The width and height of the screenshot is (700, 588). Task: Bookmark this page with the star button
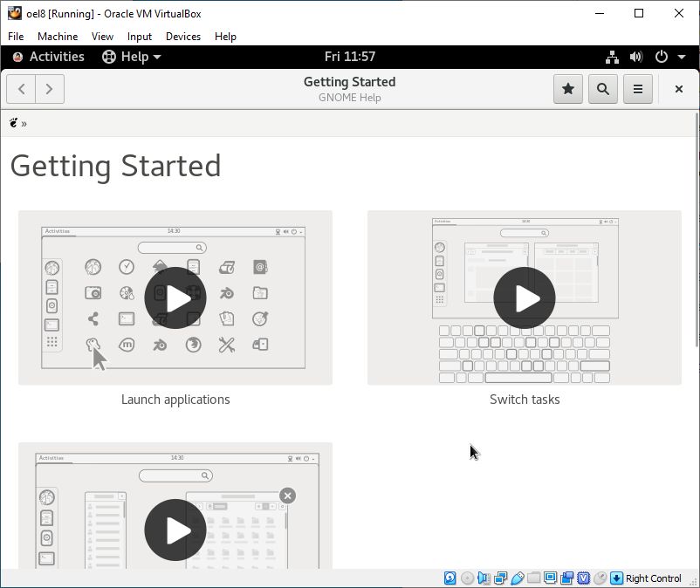coord(568,89)
